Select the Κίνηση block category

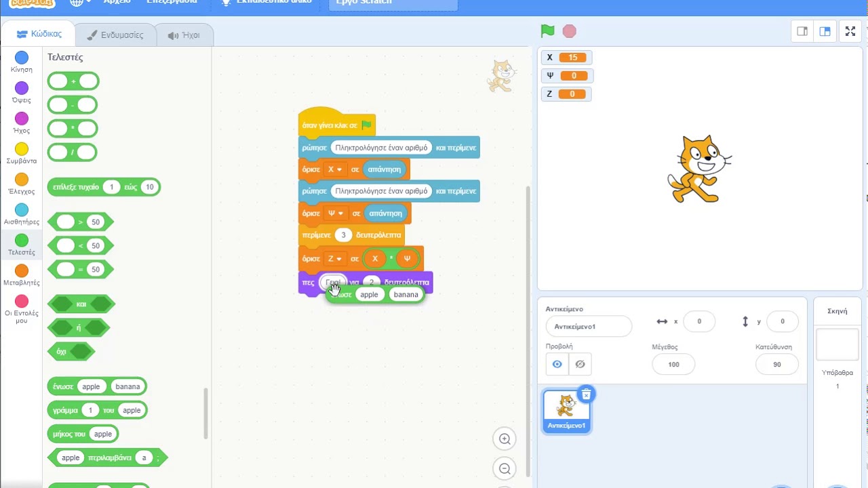click(22, 62)
